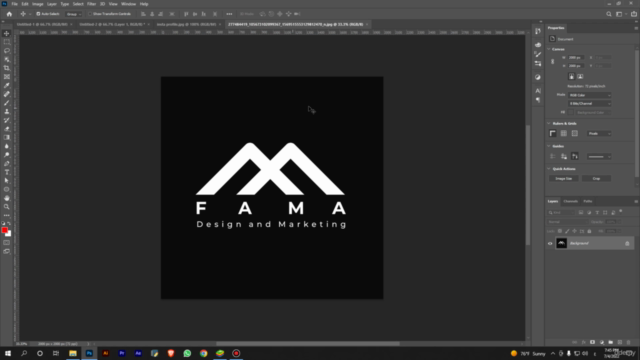
Task: Select the Brush tool
Action: coord(7,103)
